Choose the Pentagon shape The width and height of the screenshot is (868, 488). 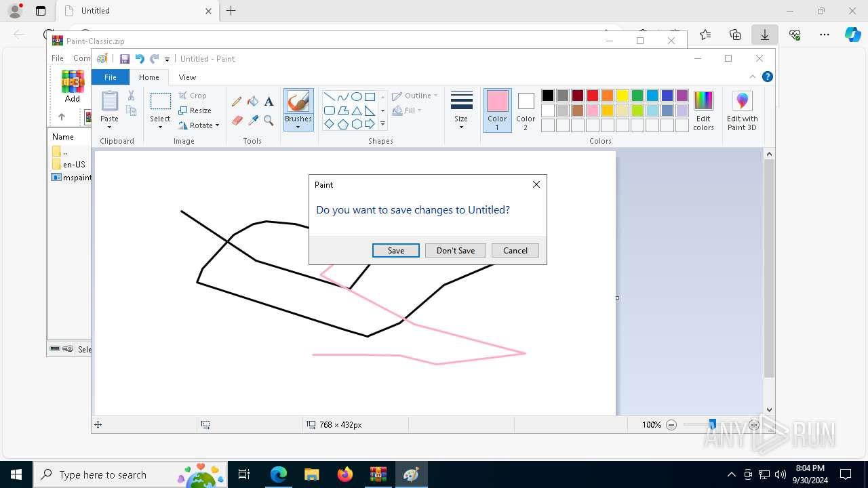[x=342, y=124]
